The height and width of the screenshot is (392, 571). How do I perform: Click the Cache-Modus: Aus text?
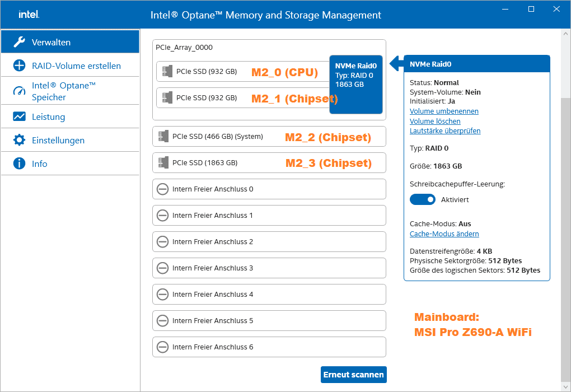coord(440,223)
